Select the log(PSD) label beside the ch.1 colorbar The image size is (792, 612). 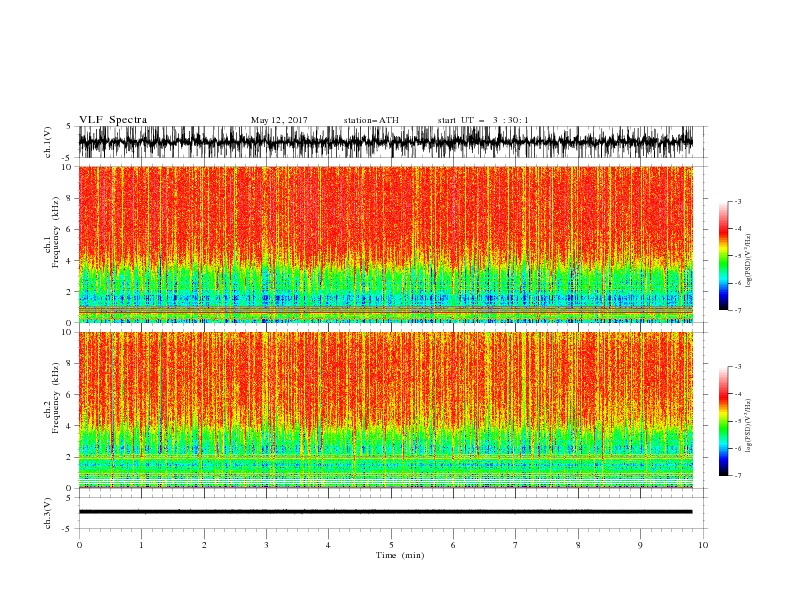click(x=748, y=261)
